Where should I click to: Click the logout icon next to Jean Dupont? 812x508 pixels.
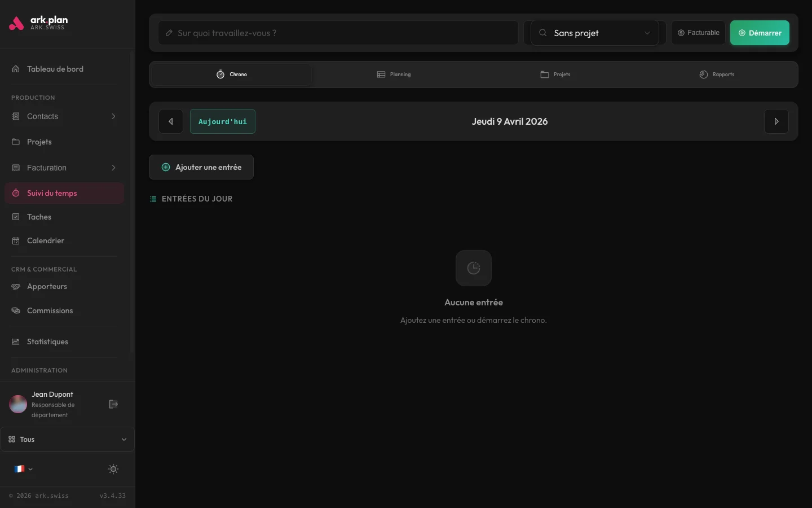[x=113, y=404]
